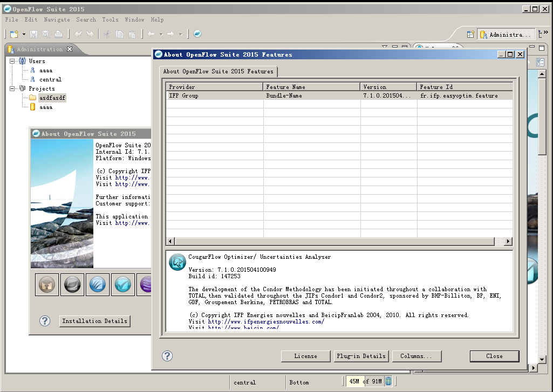Close the Administration view tab
The image size is (553, 392).
(70, 49)
